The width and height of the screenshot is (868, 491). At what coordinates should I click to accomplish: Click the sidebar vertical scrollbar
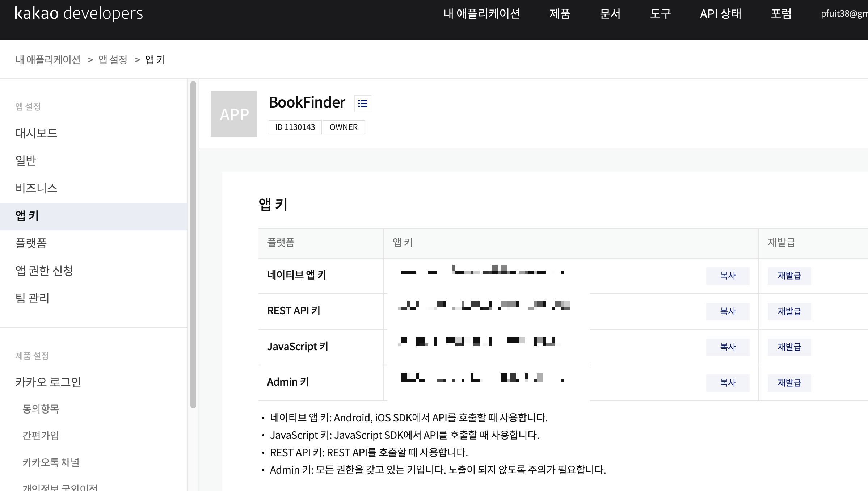[x=193, y=245]
